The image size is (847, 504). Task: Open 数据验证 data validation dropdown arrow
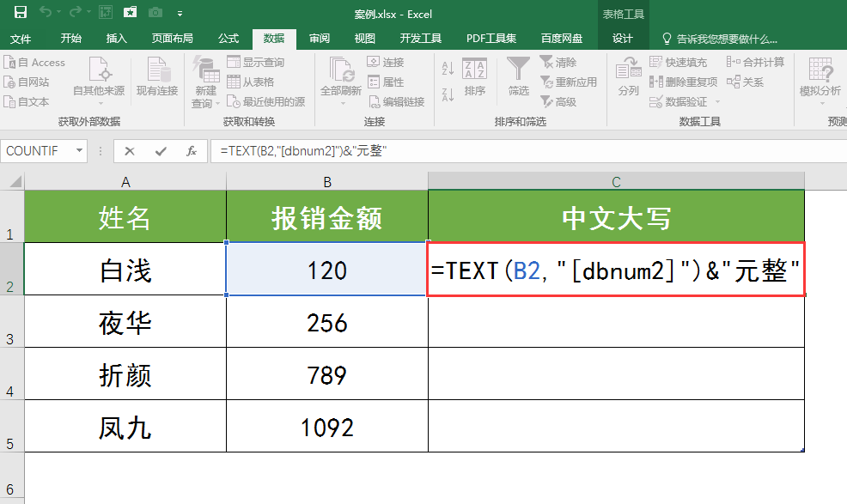717,101
